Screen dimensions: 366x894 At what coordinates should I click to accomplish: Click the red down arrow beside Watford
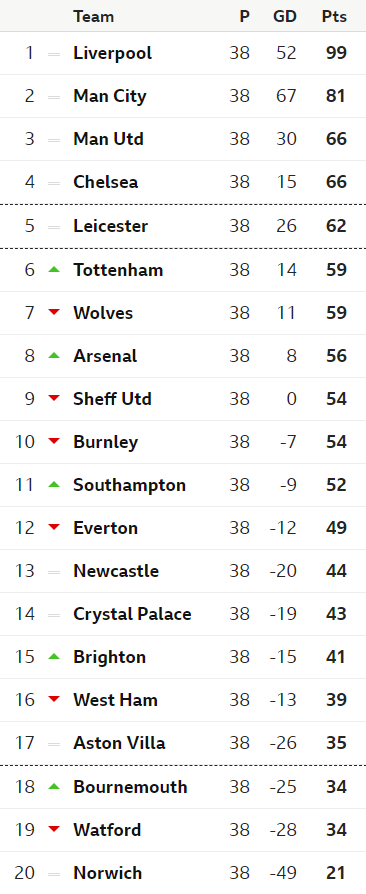coord(54,829)
